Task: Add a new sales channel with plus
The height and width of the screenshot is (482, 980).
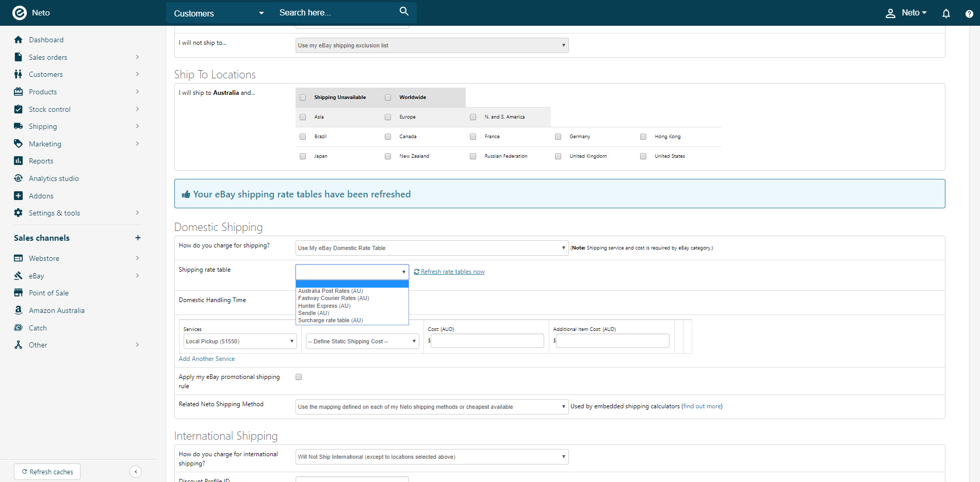Action: point(138,238)
